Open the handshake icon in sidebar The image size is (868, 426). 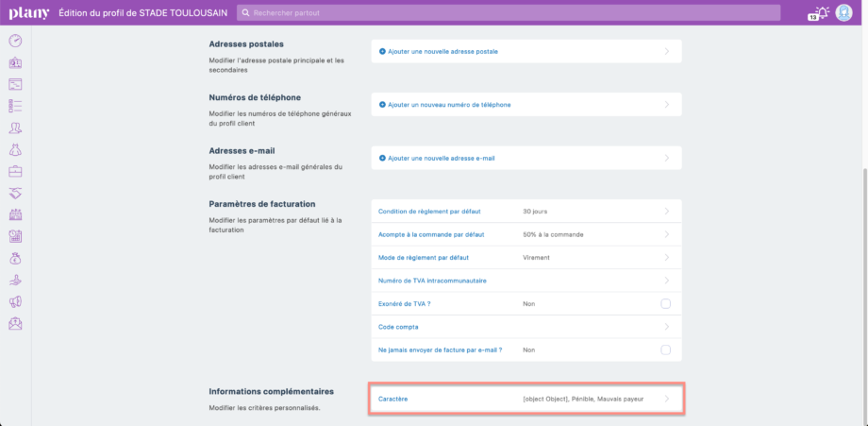tap(15, 193)
